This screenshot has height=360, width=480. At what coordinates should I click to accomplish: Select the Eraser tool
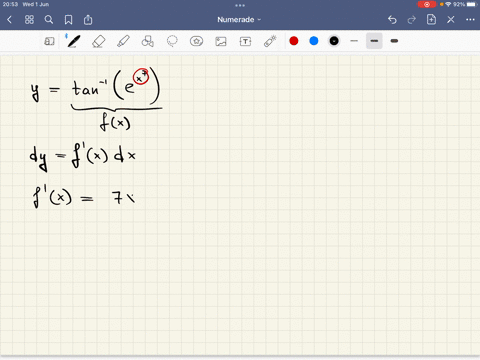(98, 41)
